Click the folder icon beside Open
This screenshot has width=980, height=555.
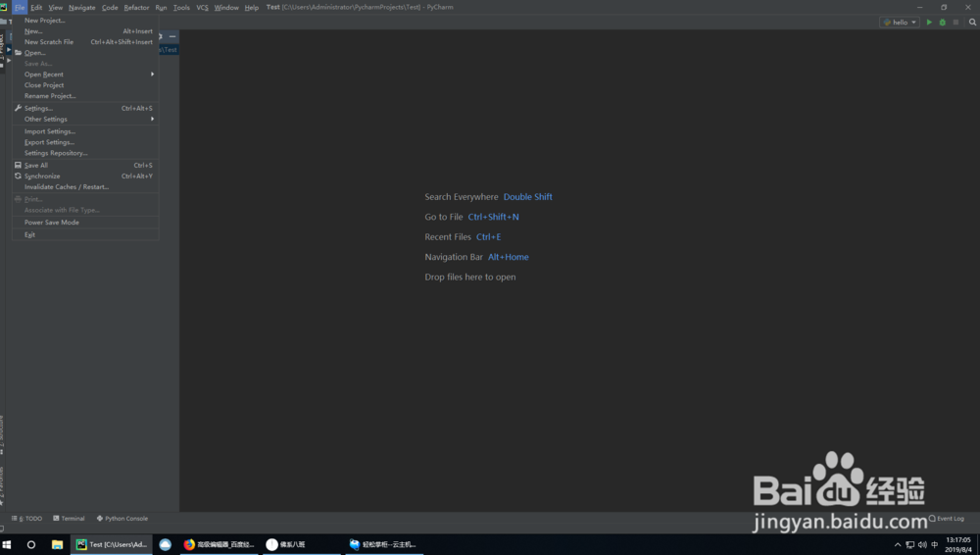[18, 53]
